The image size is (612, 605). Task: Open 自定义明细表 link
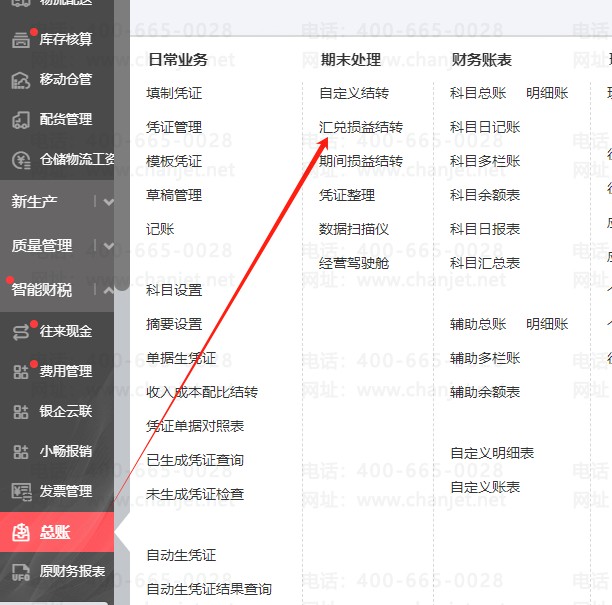[492, 453]
